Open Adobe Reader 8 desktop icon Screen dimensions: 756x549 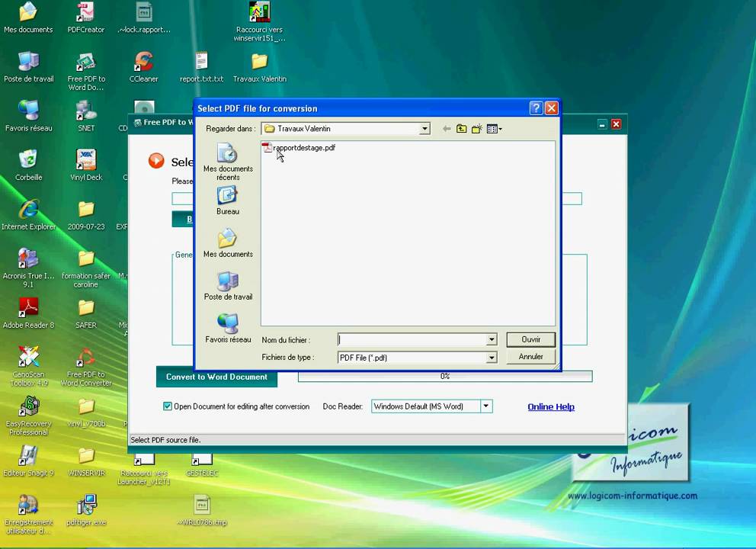point(28,313)
